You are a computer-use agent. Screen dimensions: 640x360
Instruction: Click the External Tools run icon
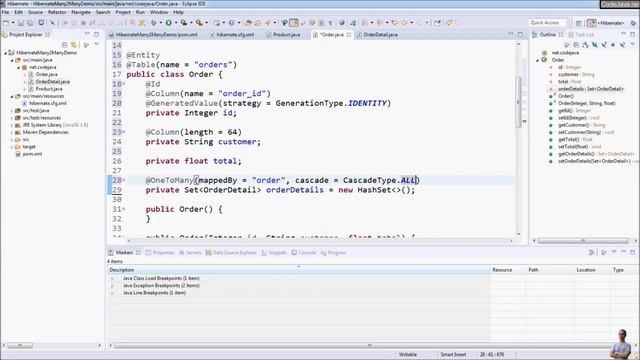tap(199, 23)
